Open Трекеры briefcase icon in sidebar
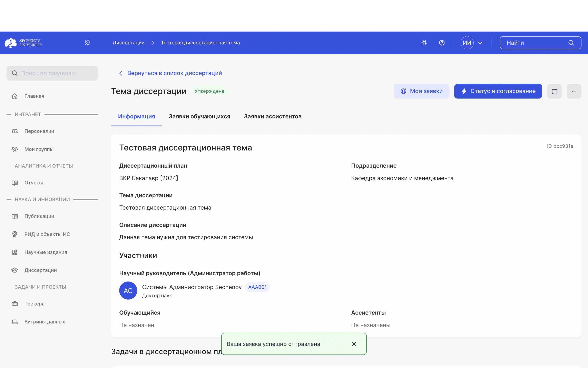The height and width of the screenshot is (368, 588). pos(14,304)
